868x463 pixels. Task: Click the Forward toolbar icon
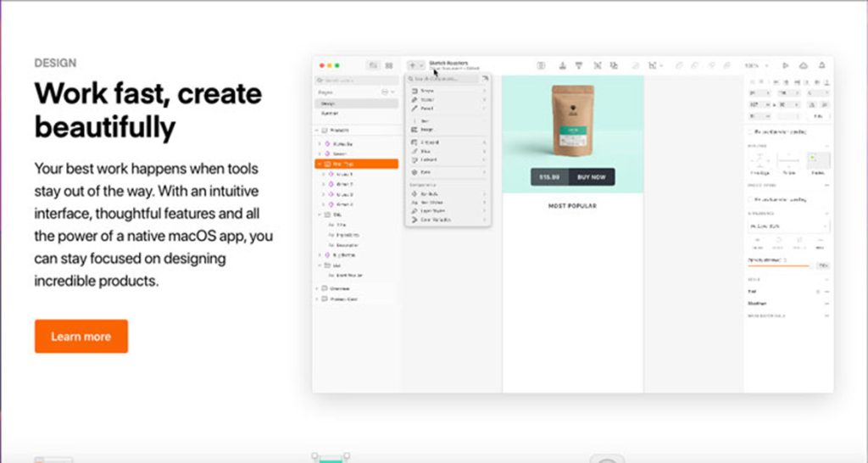(x=563, y=65)
